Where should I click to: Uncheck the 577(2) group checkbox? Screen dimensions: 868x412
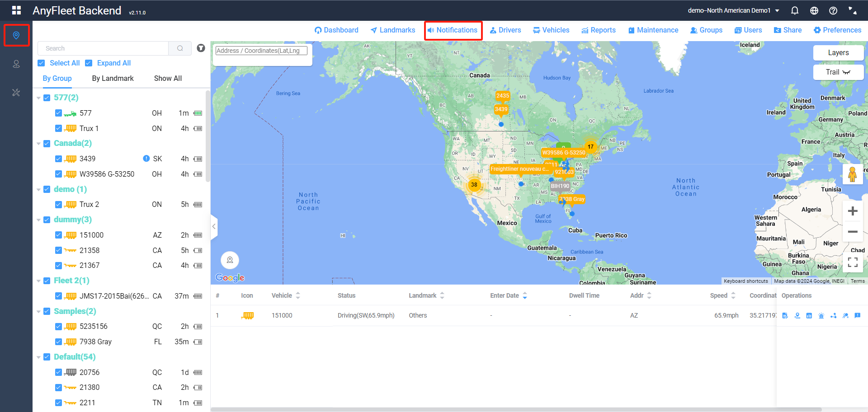47,98
